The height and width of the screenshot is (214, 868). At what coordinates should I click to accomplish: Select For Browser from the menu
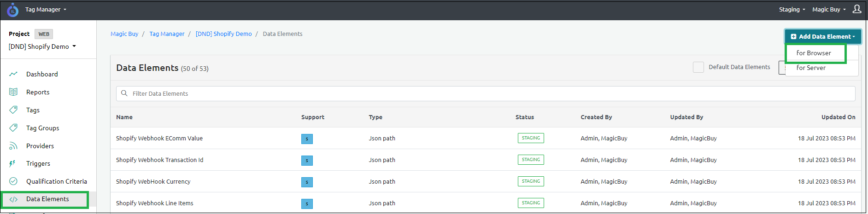coord(814,53)
